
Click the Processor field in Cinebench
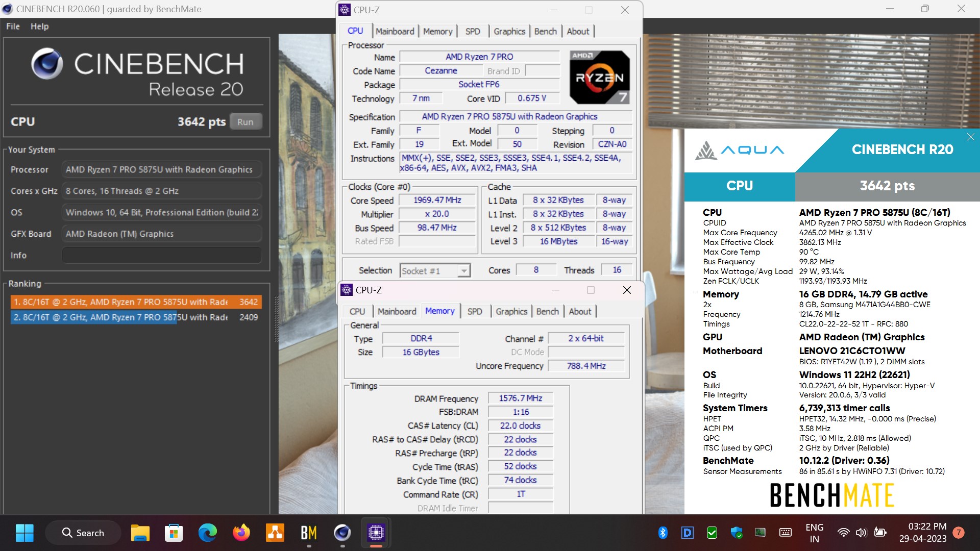[161, 169]
